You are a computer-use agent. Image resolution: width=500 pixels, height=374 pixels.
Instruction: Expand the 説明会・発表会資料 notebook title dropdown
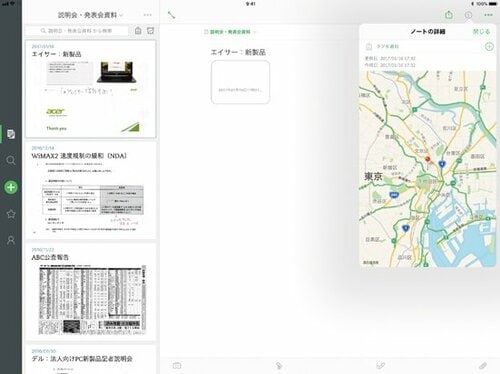(90, 15)
